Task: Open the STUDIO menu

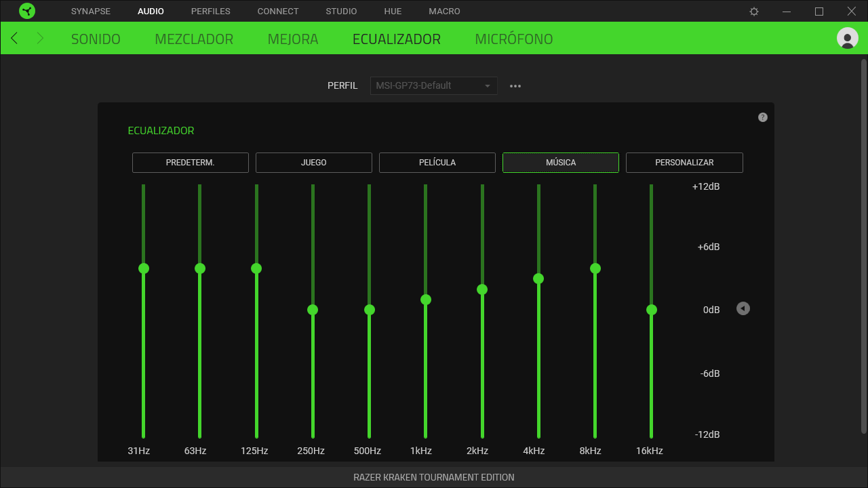Action: (x=341, y=12)
